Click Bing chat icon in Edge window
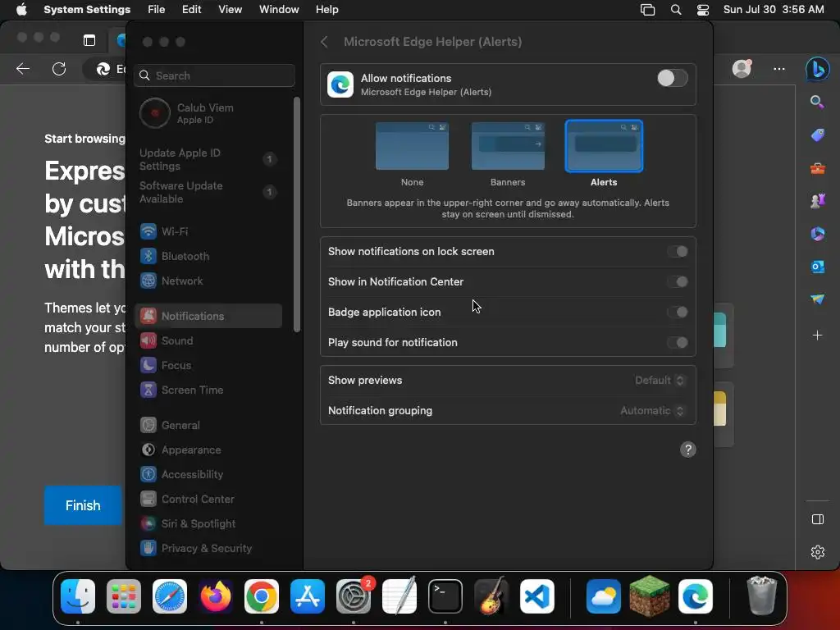Screen dimensions: 840x630 [x=818, y=69]
